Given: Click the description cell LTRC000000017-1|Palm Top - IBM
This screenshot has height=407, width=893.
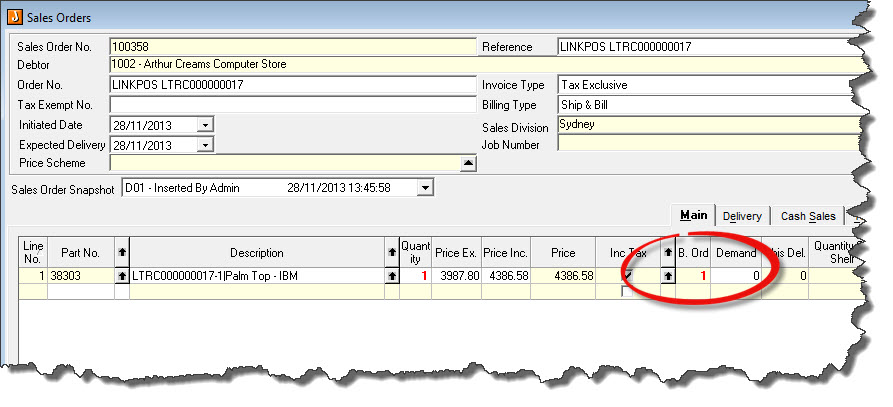Looking at the screenshot, I should click(257, 276).
